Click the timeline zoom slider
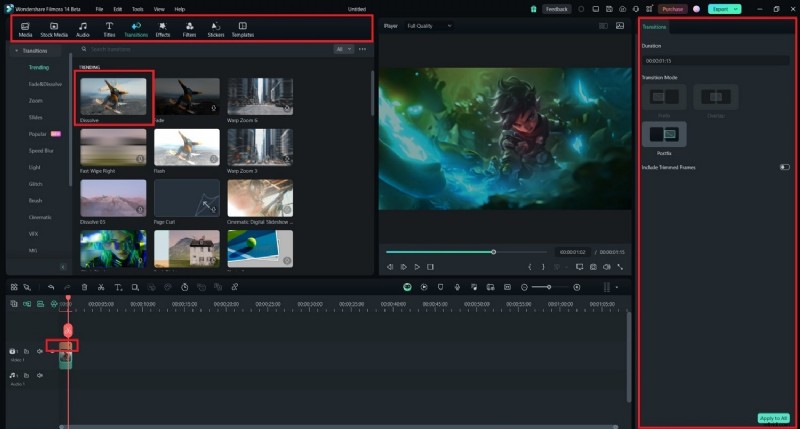Viewport: 800px width, 429px height. (548, 287)
